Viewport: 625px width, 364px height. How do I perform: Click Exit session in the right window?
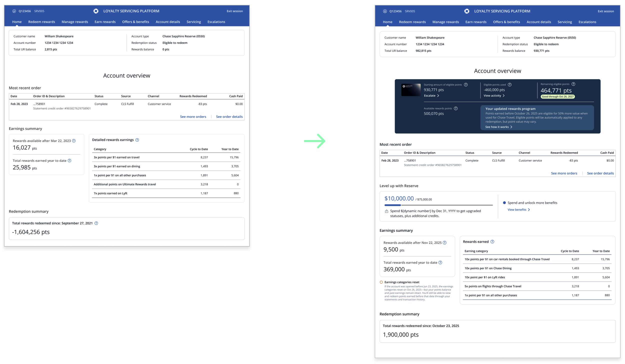click(x=605, y=11)
